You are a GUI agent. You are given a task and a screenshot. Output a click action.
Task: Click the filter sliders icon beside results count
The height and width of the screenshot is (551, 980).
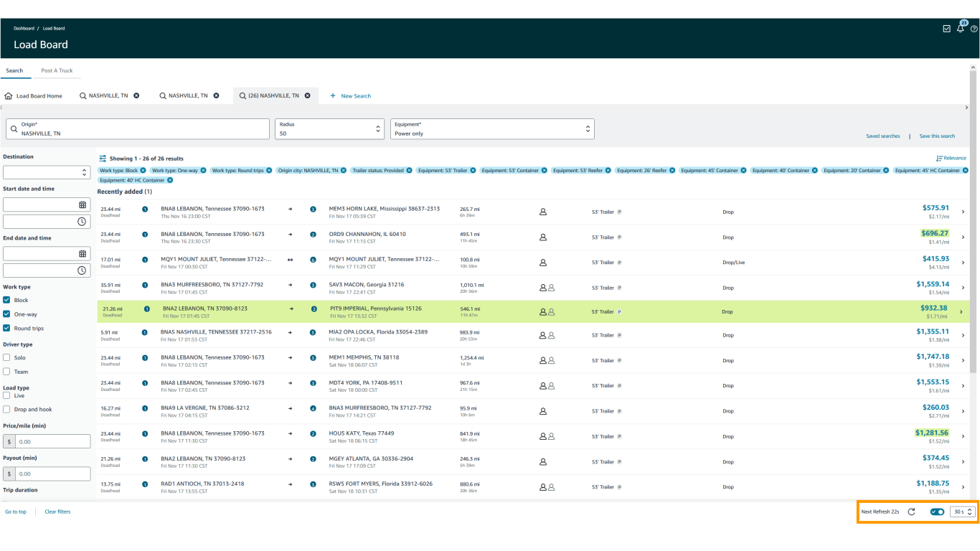pyautogui.click(x=103, y=159)
